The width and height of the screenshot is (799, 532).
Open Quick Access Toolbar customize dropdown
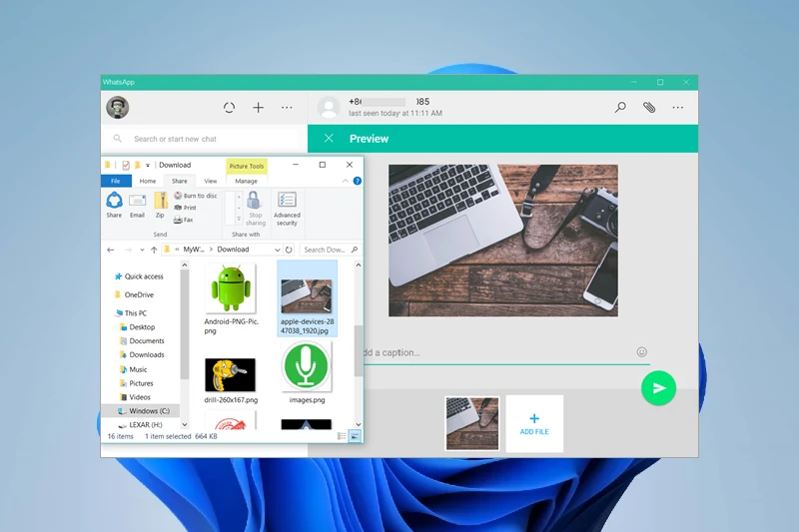148,165
